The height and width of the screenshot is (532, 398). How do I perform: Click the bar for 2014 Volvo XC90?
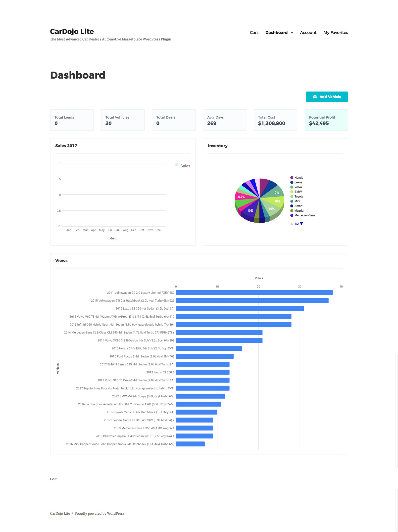(219, 340)
